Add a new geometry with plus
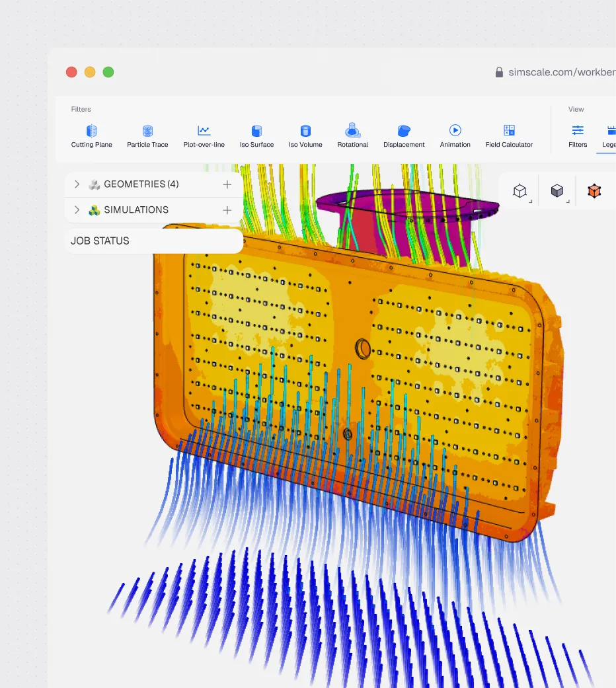 pyautogui.click(x=227, y=184)
